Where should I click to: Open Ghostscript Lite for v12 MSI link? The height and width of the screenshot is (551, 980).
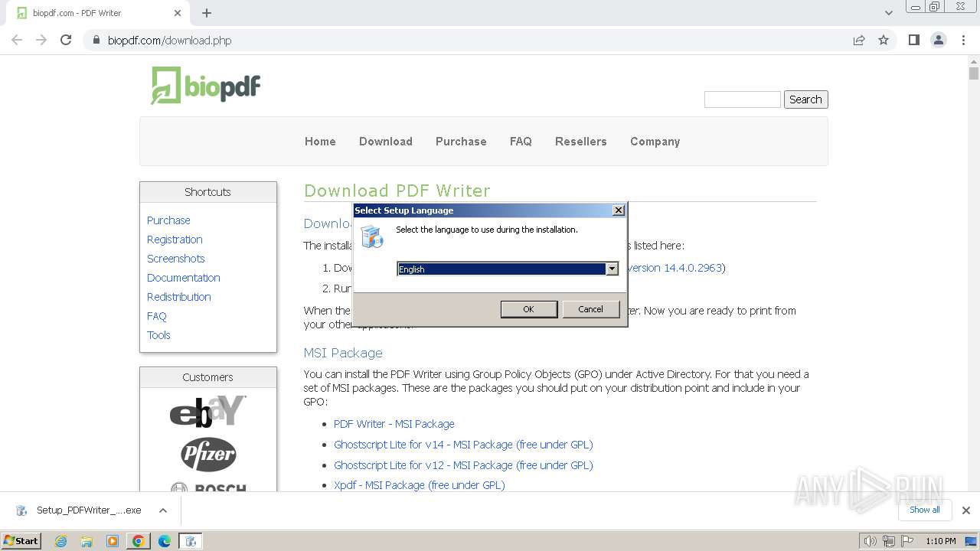tap(463, 465)
